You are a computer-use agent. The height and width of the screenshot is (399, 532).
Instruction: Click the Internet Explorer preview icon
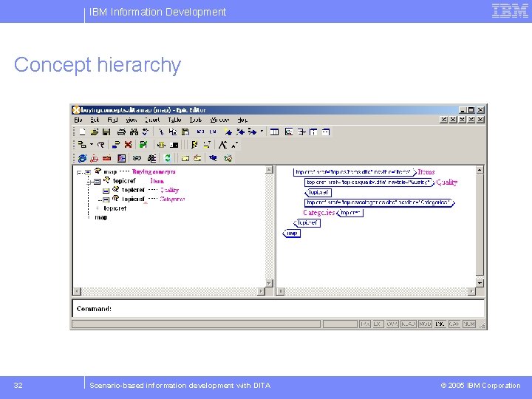pyautogui.click(x=82, y=158)
